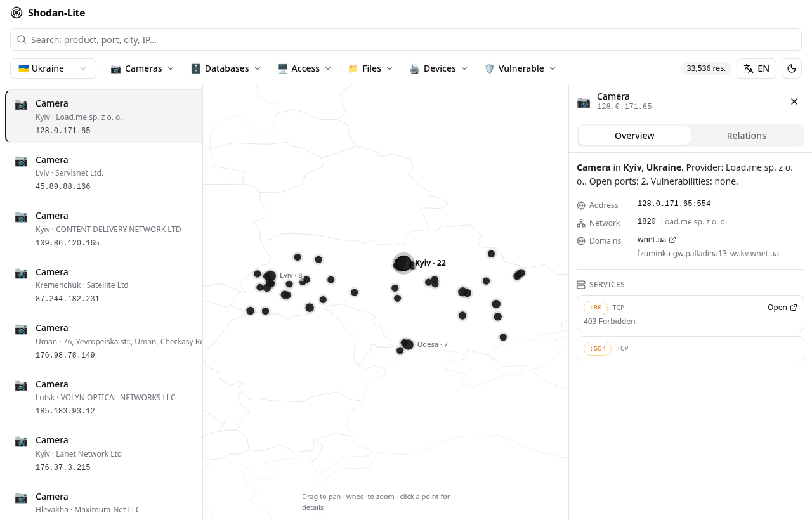The height and width of the screenshot is (520, 812).
Task: Click the server icon beside SERVICES heading
Action: [581, 285]
